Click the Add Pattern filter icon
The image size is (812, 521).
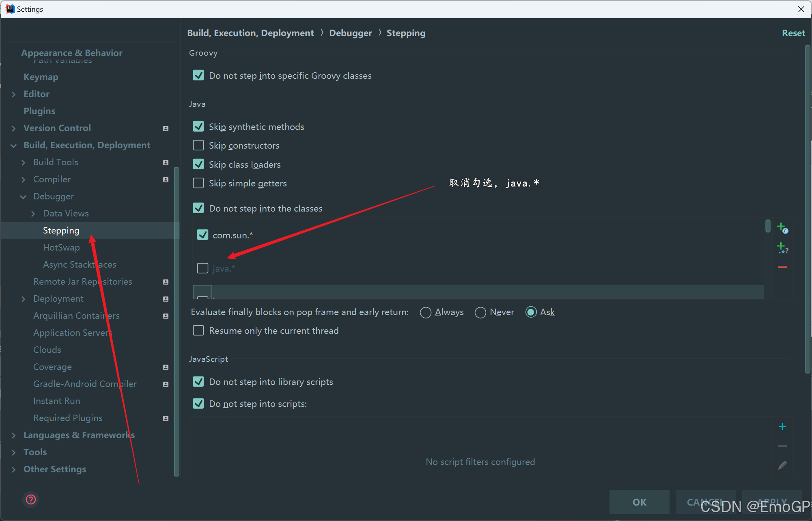782,247
